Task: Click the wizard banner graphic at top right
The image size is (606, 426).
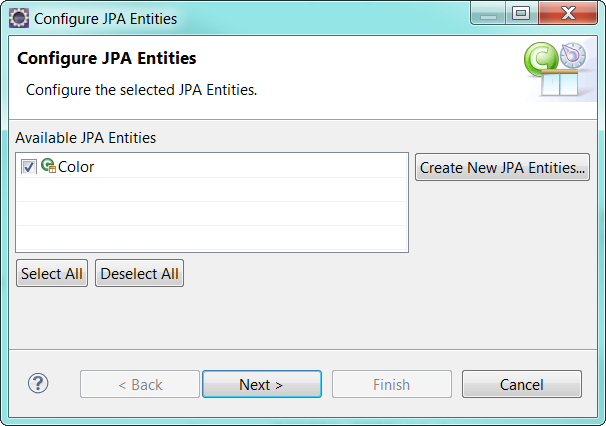Action: (555, 70)
